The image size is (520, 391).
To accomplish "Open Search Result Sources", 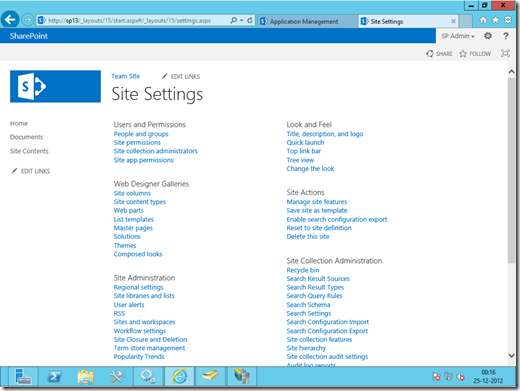I will point(318,279).
